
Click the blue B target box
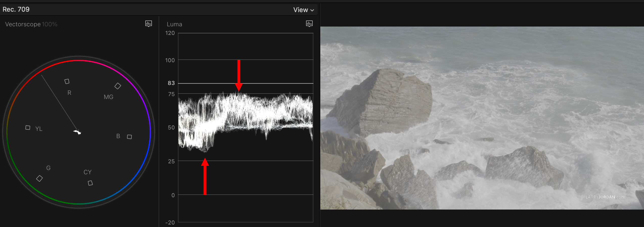[x=129, y=137]
